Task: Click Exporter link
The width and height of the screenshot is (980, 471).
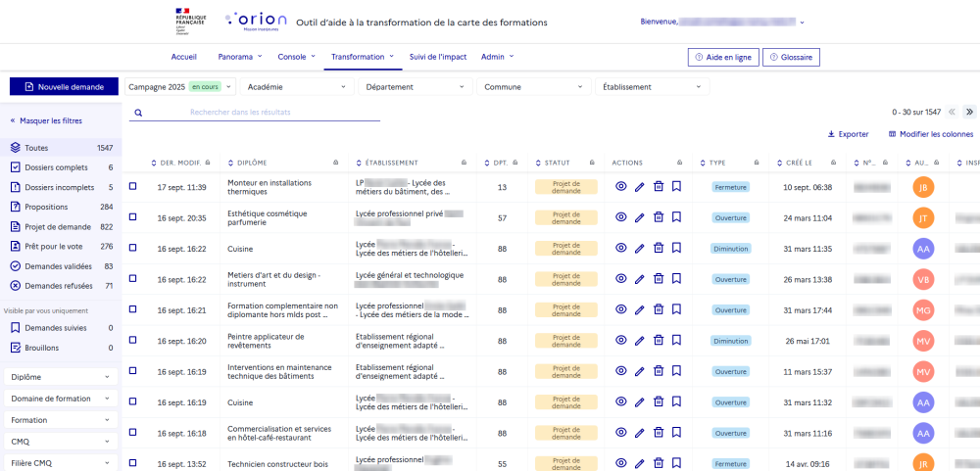Action: click(x=848, y=134)
